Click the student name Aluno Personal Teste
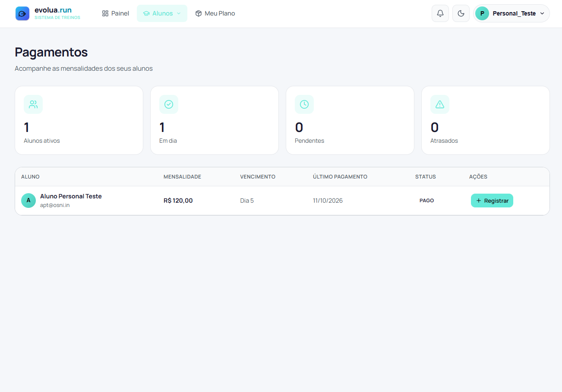This screenshot has height=392, width=562. (71, 196)
